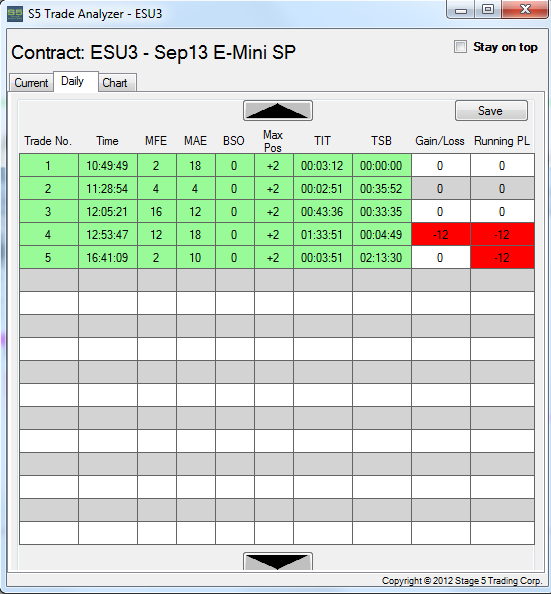Viewport: 551px width, 594px height.
Task: Select the Trade No. 2 cell
Action: tap(49, 188)
